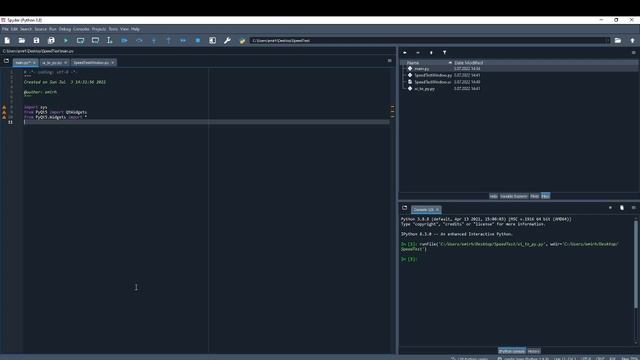Close the SpeedTestWindow.py editor tab
The image size is (640, 360).
(113, 62)
